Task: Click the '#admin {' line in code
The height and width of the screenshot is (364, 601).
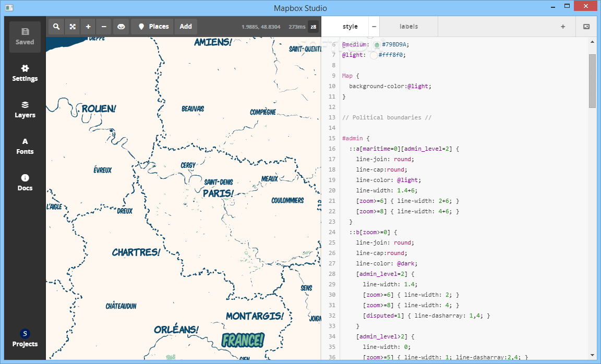Action: coord(356,138)
